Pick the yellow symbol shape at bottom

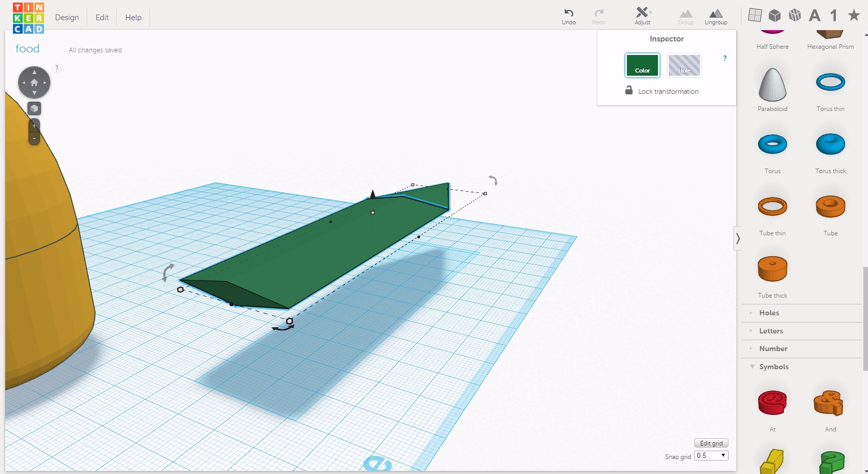coord(773,462)
